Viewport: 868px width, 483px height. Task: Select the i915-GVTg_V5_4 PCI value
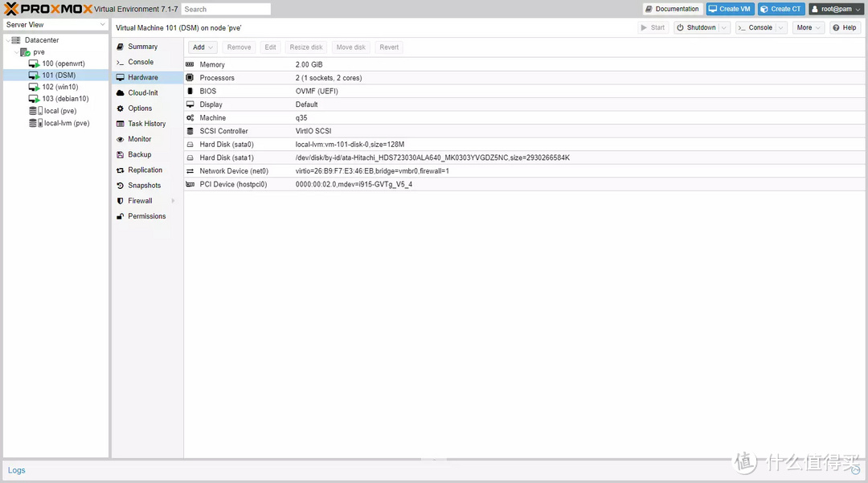click(385, 185)
